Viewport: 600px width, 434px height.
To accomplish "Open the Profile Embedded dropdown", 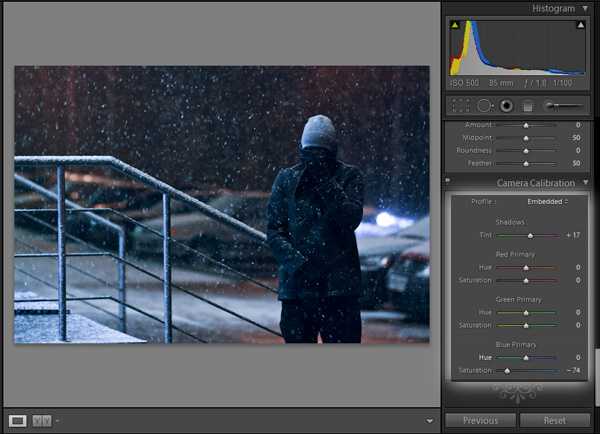I will pyautogui.click(x=547, y=201).
